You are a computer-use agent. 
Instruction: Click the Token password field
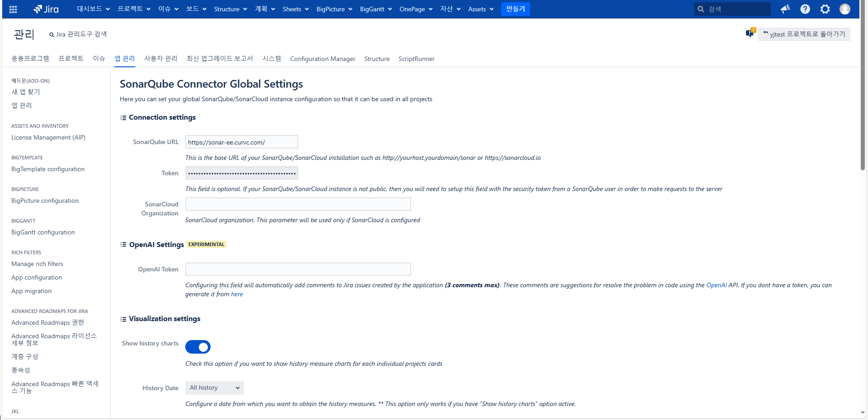[242, 173]
